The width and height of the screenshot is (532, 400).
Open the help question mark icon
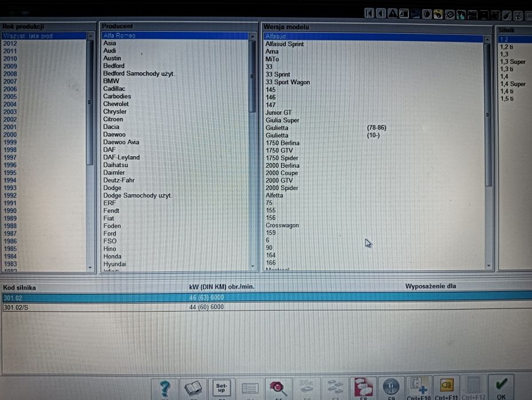(x=164, y=389)
